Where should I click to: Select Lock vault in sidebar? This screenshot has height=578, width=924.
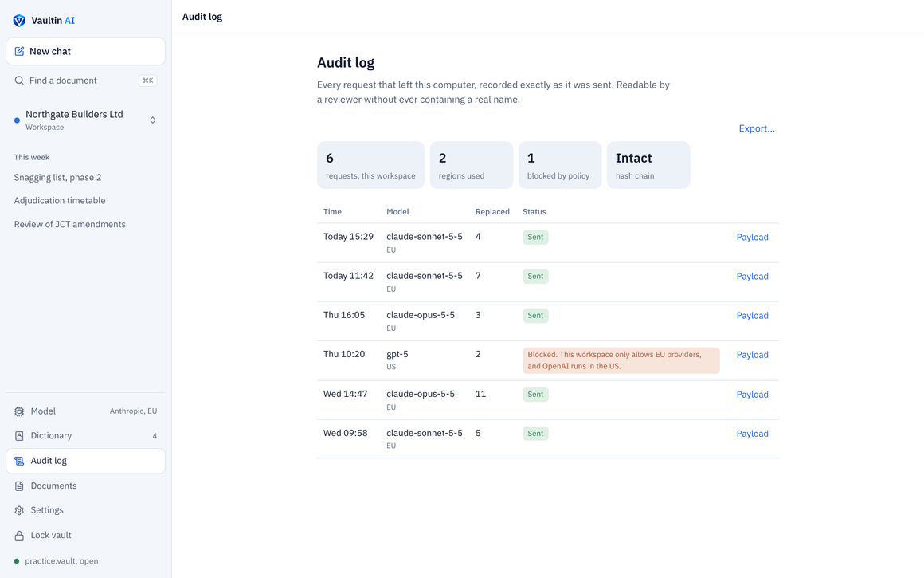[x=85, y=536]
